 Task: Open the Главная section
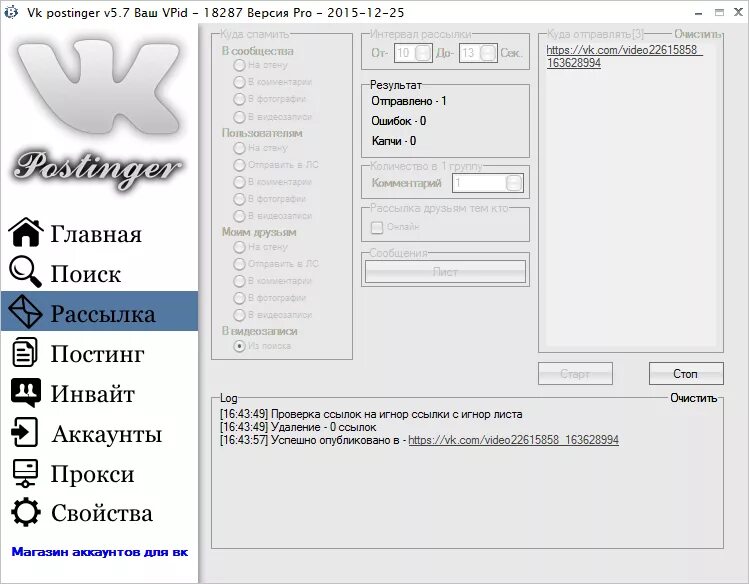[x=99, y=232]
